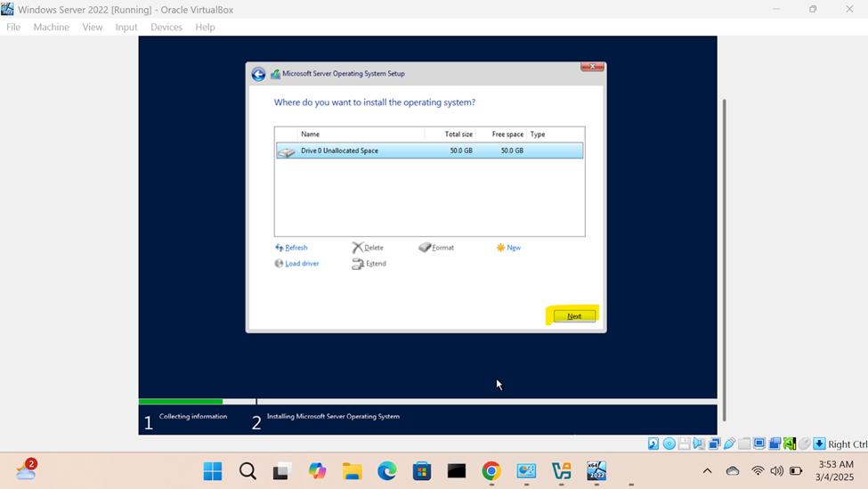Click the display settings status icon
This screenshot has height=489, width=868.
point(759,444)
